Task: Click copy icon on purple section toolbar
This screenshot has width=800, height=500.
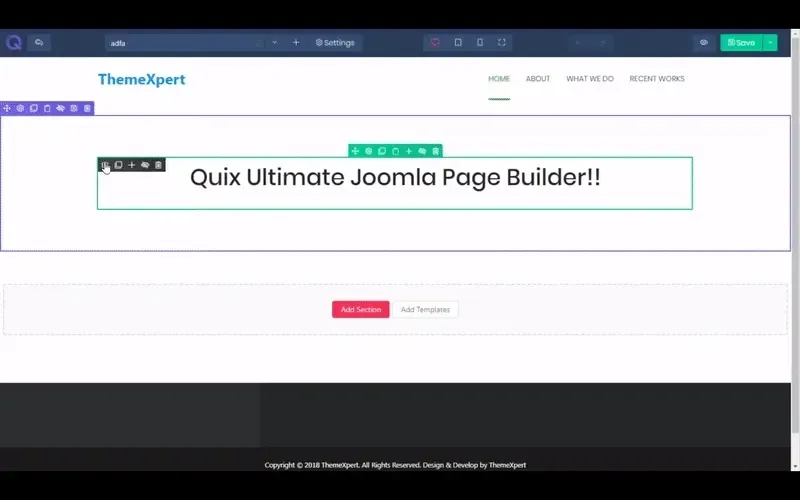Action: click(34, 108)
